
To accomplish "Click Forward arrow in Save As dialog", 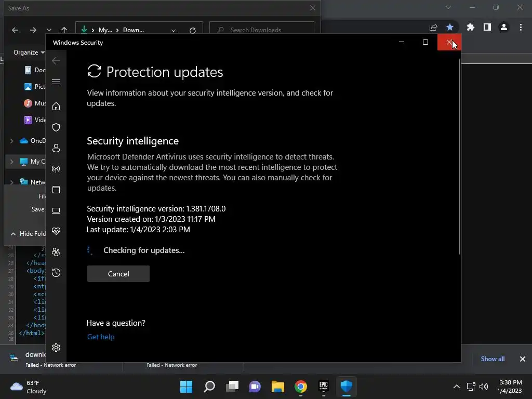I will 33,30.
